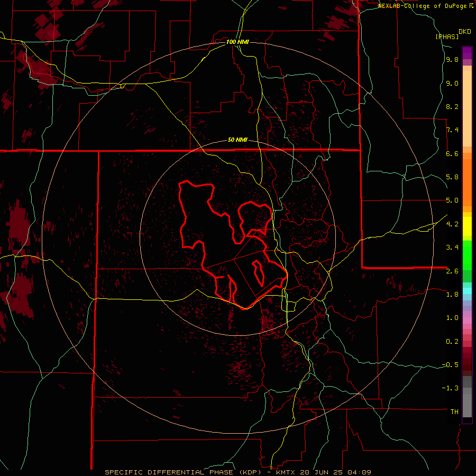Click the 5.8 value on the legend
The image size is (476, 476).
452,177
